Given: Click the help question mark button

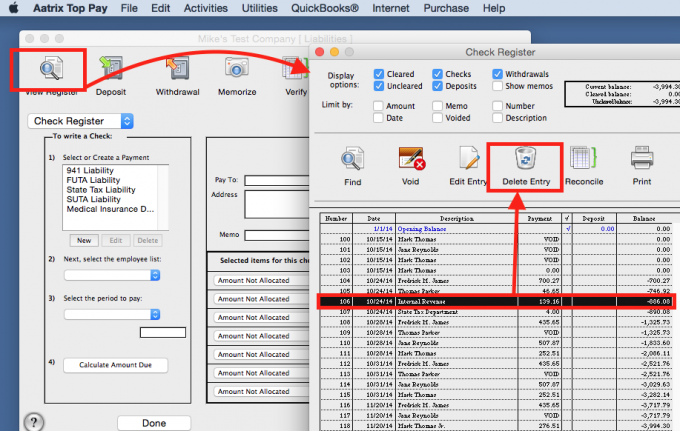Looking at the screenshot, I should pyautogui.click(x=34, y=421).
